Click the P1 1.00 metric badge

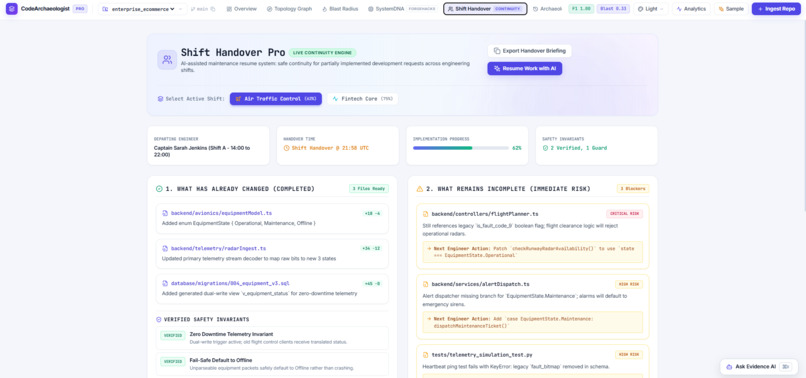pos(581,9)
